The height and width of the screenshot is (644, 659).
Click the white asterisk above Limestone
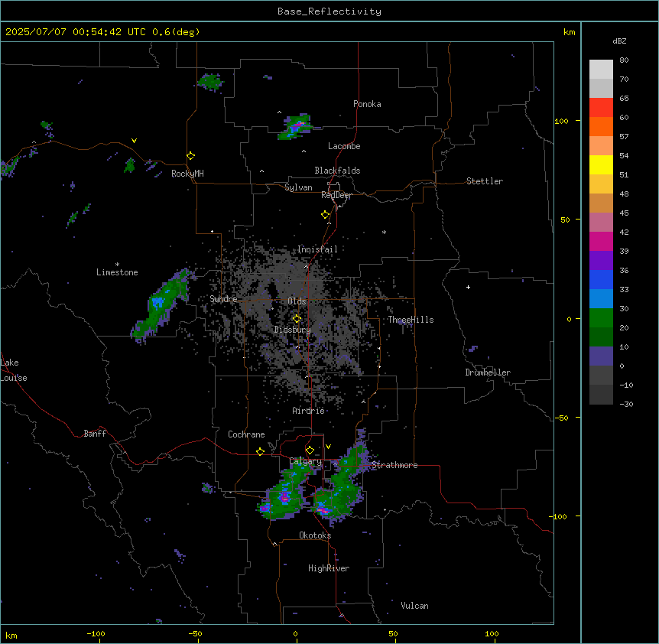[117, 265]
